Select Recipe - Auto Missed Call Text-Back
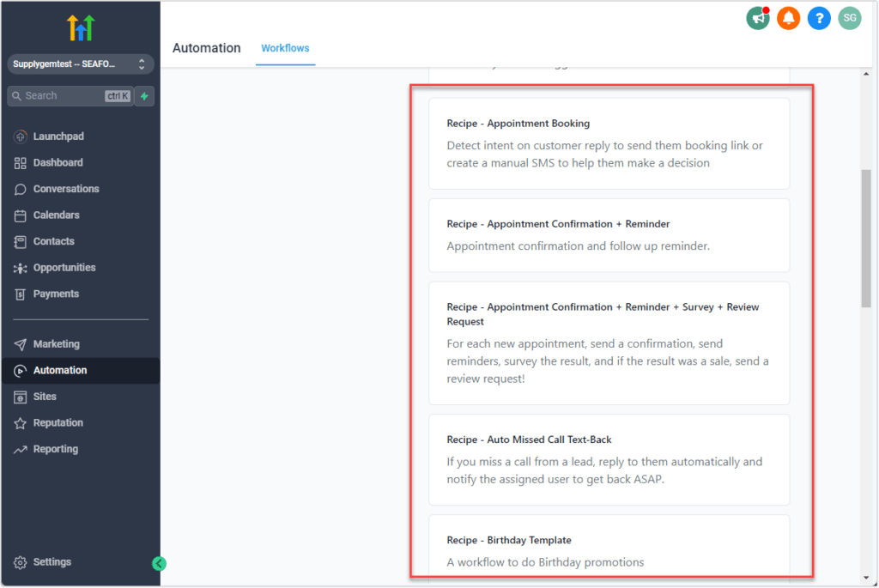The image size is (879, 588). click(x=609, y=459)
